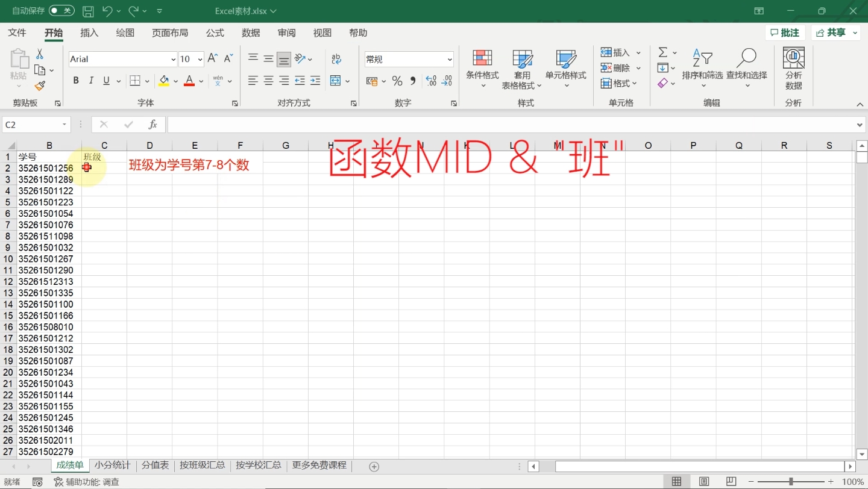Click the Undo arrow icon
This screenshot has width=868, height=489.
[107, 11]
